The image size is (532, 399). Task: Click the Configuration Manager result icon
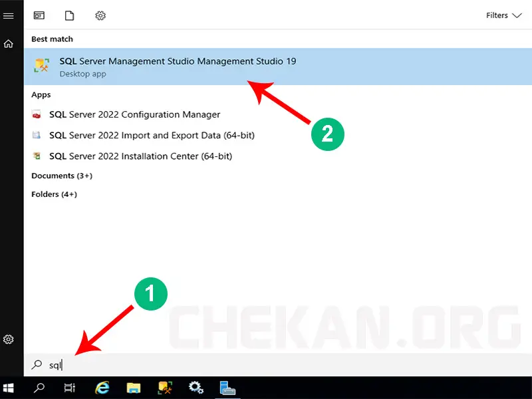coord(37,114)
